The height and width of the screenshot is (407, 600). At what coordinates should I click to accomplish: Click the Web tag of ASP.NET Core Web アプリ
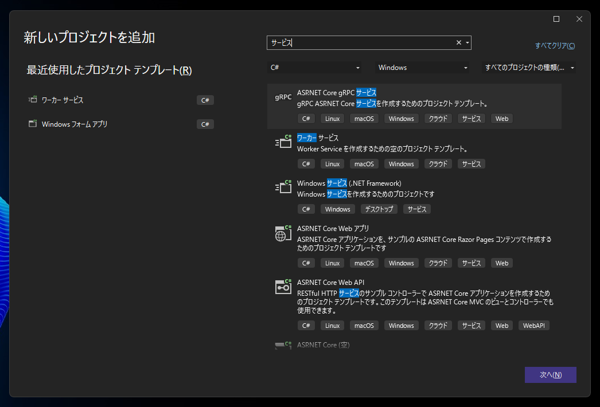pos(502,263)
